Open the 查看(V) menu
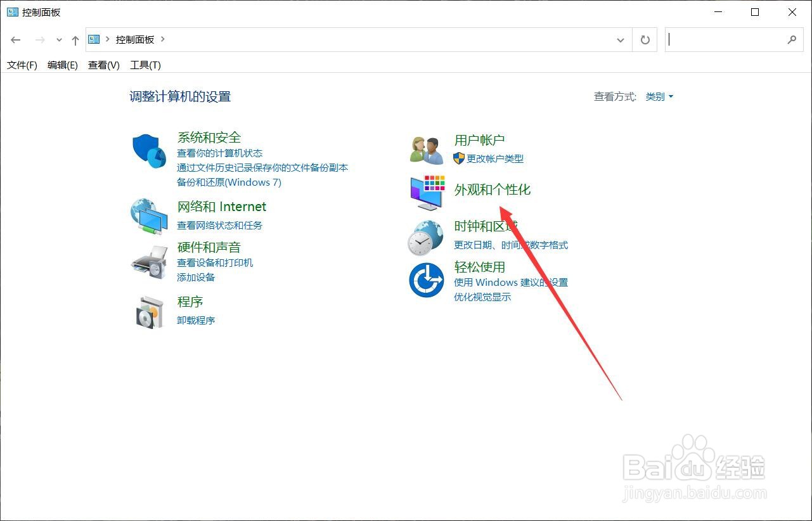Image resolution: width=812 pixels, height=521 pixels. (103, 65)
